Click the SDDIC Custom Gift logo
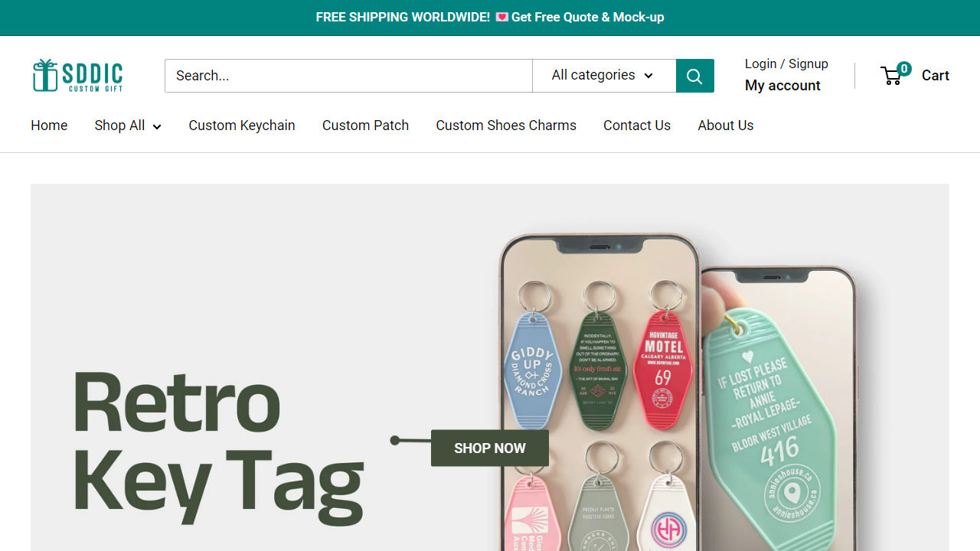Image resolution: width=980 pixels, height=551 pixels. [x=77, y=76]
